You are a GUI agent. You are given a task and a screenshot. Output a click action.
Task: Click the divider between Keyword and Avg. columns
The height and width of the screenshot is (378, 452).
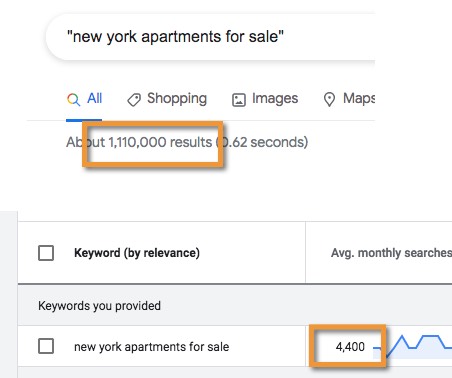pyautogui.click(x=305, y=252)
